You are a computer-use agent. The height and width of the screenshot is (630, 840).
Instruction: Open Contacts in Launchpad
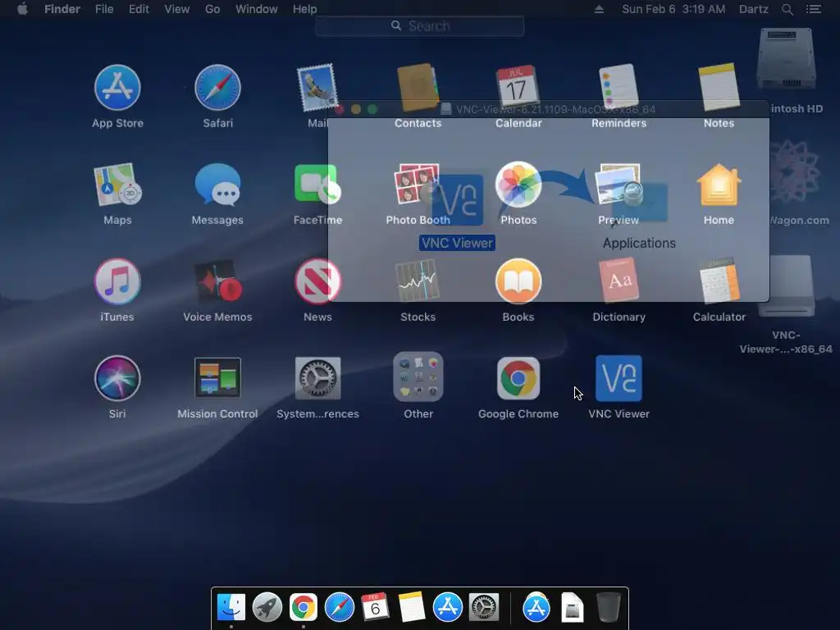point(418,87)
